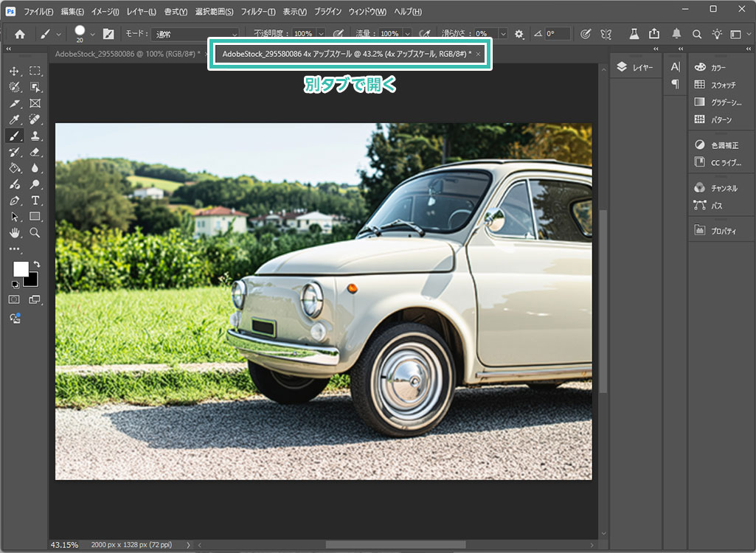The image size is (756, 553).
Task: Change the screen mode
Action: click(x=35, y=300)
